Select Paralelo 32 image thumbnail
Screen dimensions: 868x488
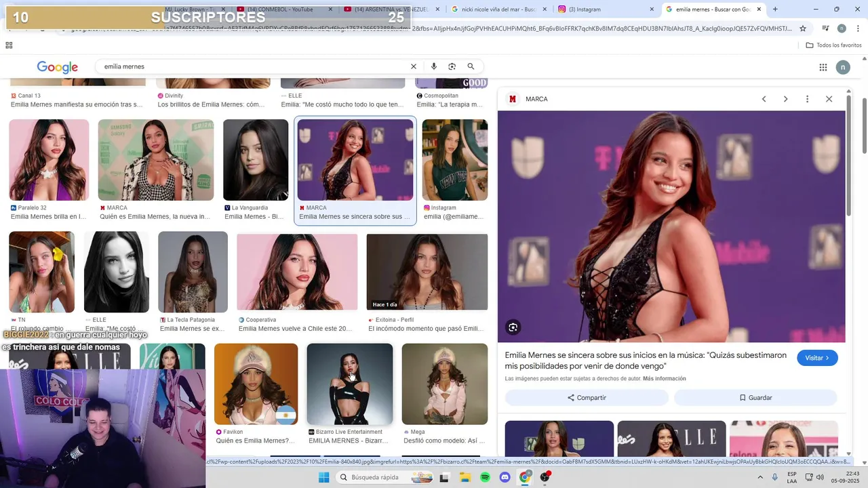tap(49, 160)
